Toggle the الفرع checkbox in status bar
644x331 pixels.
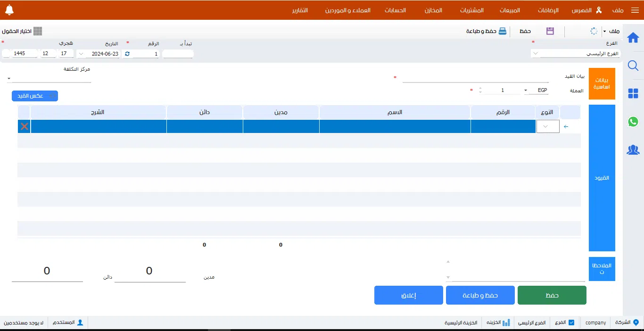tap(571, 323)
